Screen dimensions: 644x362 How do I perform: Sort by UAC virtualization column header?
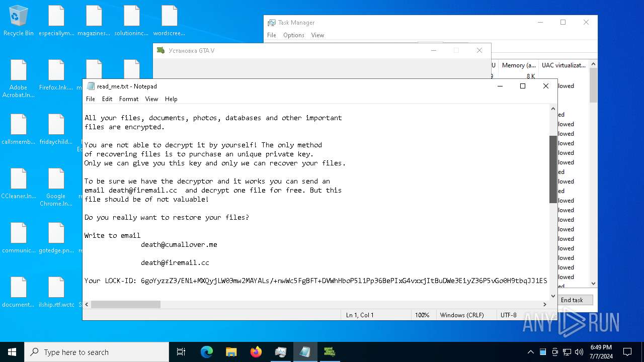[563, 65]
